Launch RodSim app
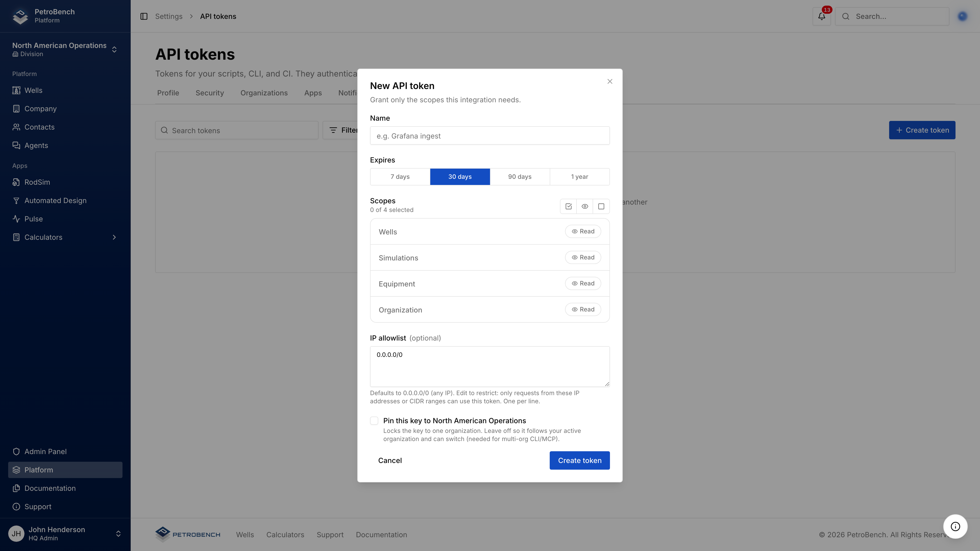 [x=65, y=182]
